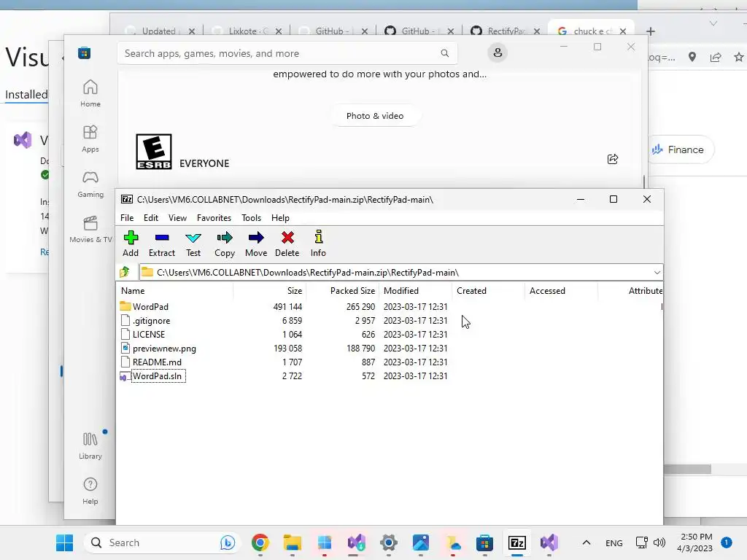Viewport: 747px width, 560px height.
Task: Open the clock and date panel
Action: 694,542
